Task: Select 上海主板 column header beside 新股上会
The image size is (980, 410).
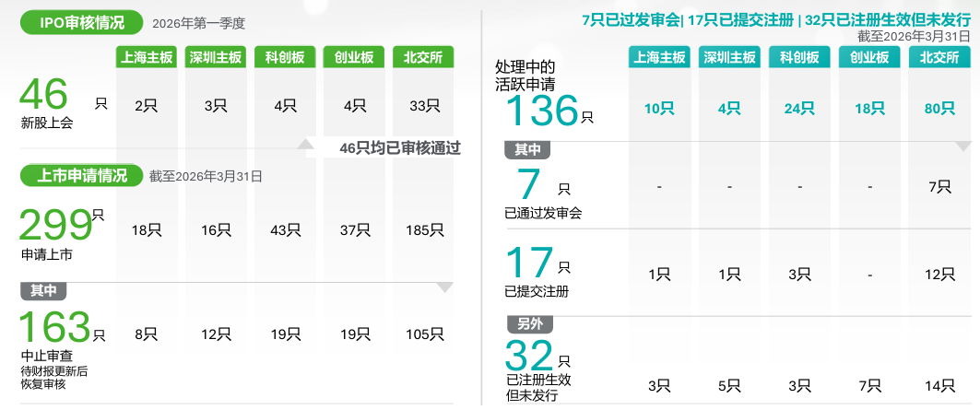Action: 146,57
